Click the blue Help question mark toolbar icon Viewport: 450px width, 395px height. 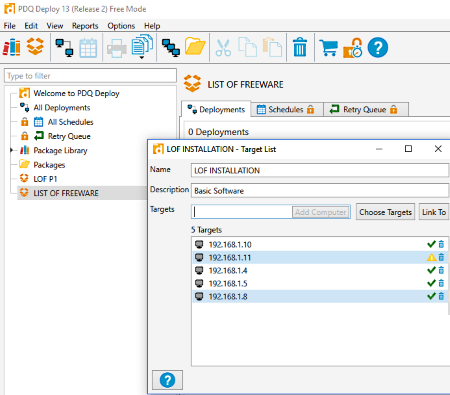378,48
